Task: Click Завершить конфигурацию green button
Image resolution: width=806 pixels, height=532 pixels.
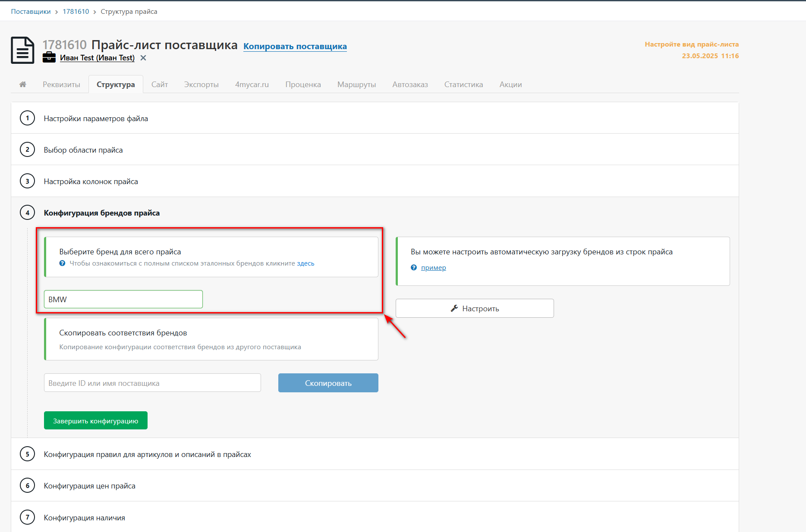Action: click(96, 420)
